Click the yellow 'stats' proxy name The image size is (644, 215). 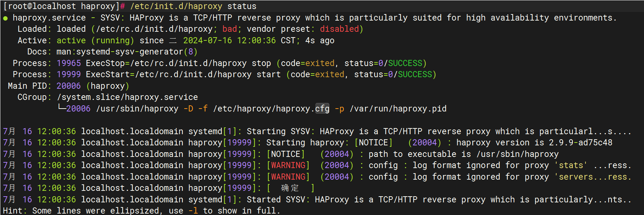571,165
